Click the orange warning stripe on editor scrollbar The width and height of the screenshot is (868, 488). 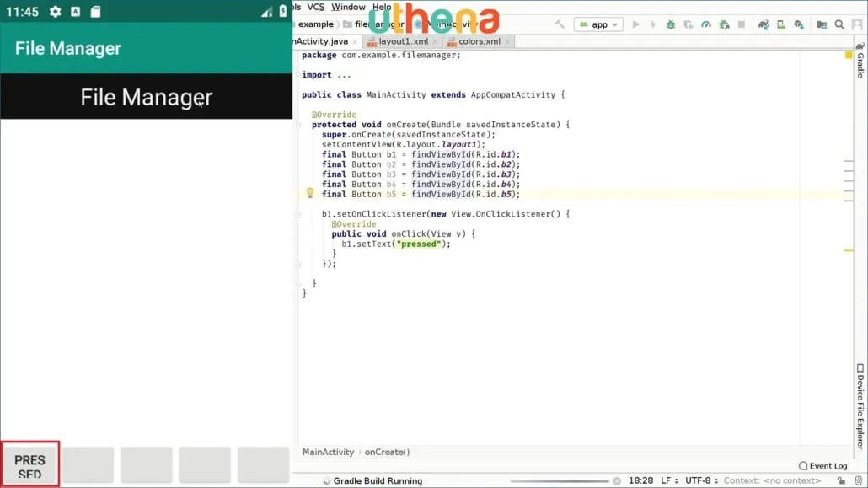click(x=848, y=250)
